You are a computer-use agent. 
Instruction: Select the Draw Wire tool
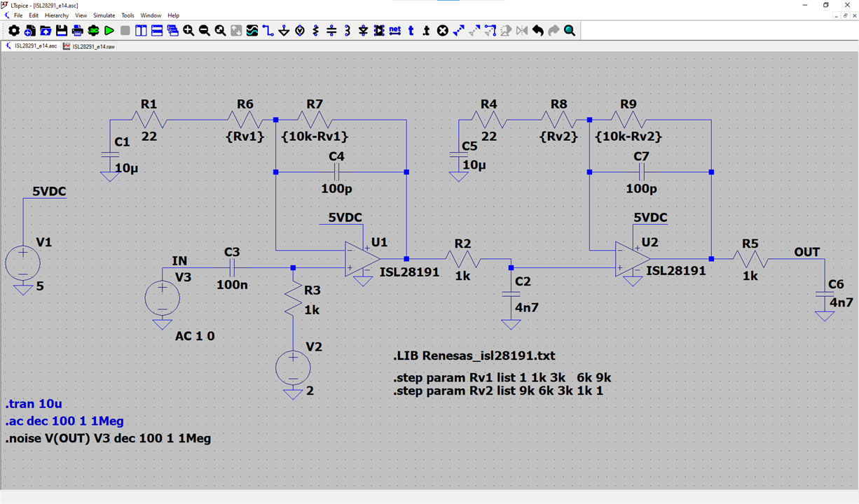pyautogui.click(x=268, y=31)
